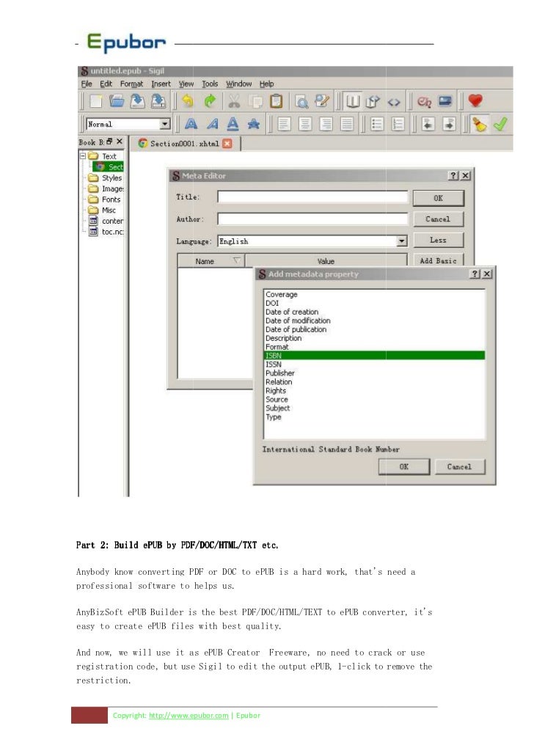The image size is (534, 756).
Task: Open the Edit menu
Action: [106, 84]
